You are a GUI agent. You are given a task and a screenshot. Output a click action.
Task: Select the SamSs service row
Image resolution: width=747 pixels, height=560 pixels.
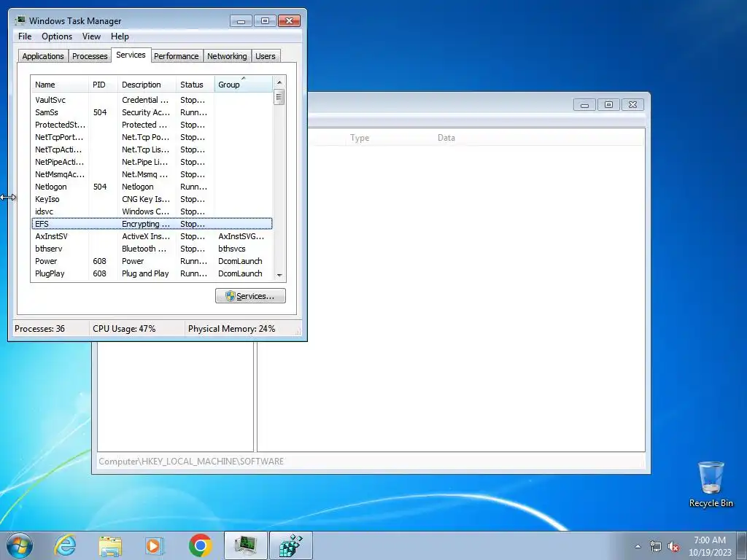152,112
